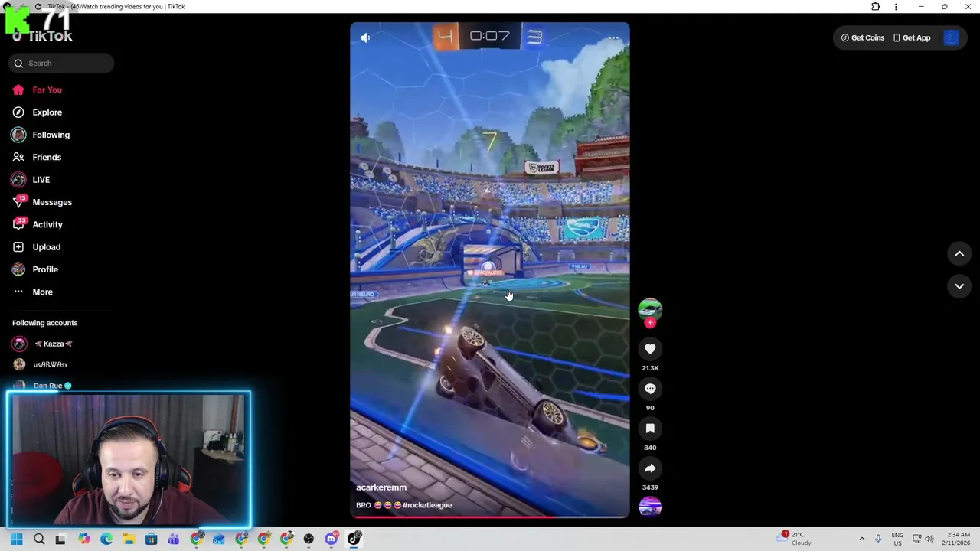Open account avatar in top right corner

952,37
